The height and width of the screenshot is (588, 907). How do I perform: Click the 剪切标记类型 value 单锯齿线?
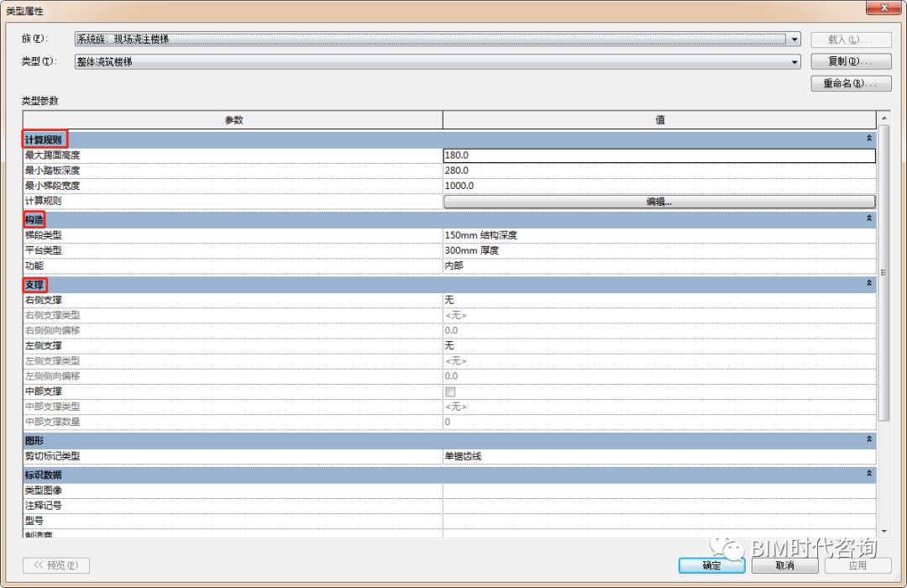pyautogui.click(x=659, y=456)
